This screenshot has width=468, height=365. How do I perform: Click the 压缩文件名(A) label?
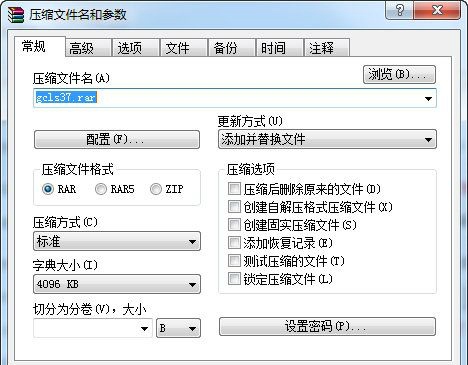[x=71, y=79]
